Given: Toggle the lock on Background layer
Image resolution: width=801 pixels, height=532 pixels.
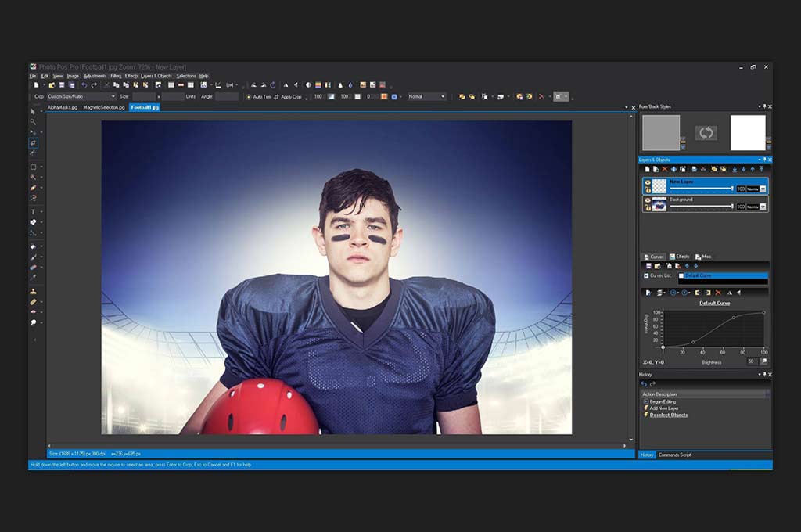Looking at the screenshot, I should (x=647, y=207).
